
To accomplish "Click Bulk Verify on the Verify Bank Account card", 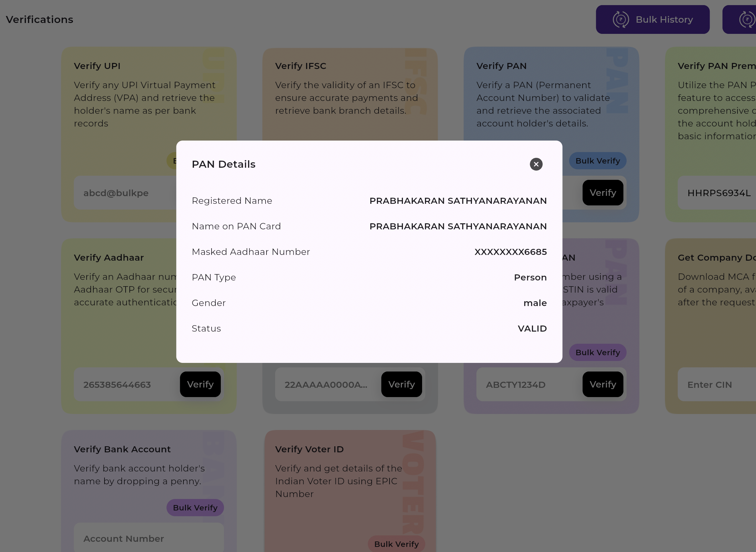I will click(195, 508).
